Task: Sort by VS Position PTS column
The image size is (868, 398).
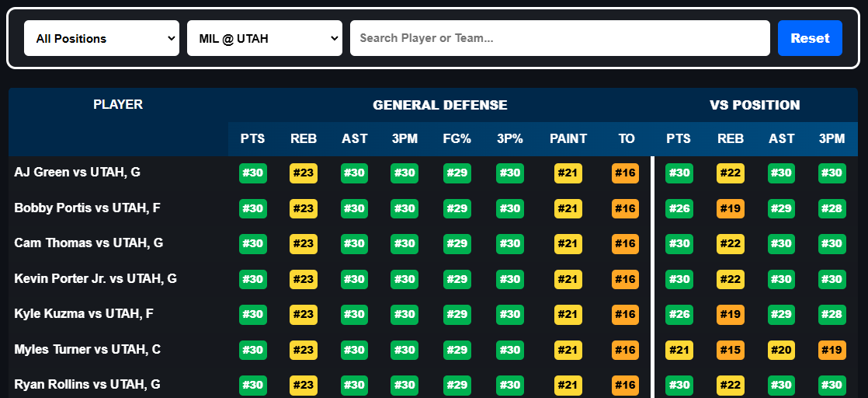Action: coord(679,139)
